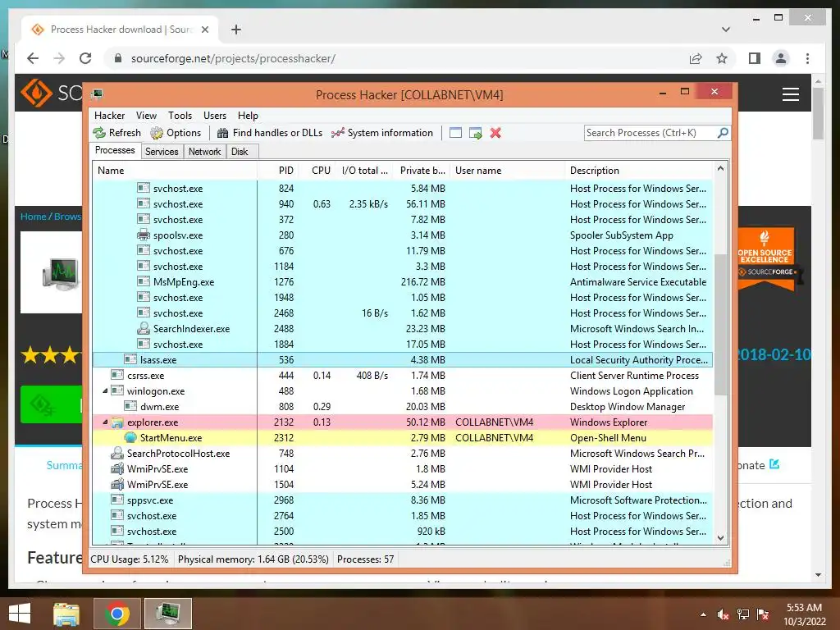840x630 pixels.
Task: Switch to the Disk tab
Action: pyautogui.click(x=240, y=152)
